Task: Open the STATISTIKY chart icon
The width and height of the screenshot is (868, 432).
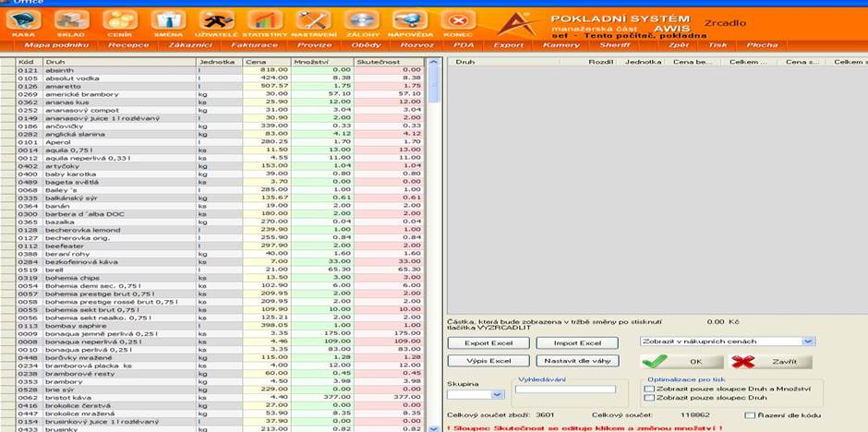Action: pos(265,20)
